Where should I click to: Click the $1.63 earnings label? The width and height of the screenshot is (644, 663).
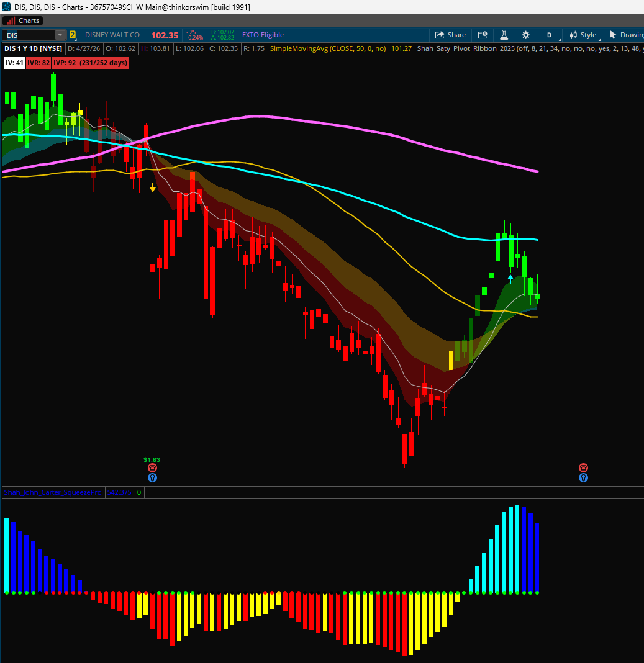click(x=152, y=459)
